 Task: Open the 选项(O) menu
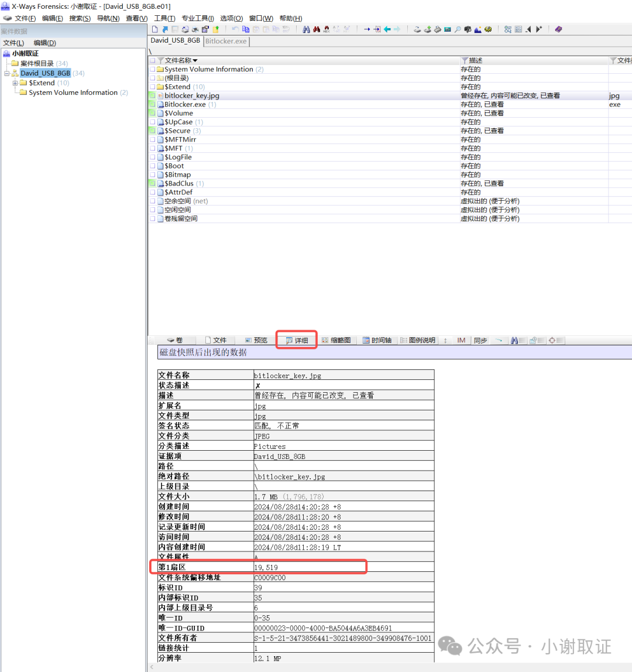click(231, 18)
